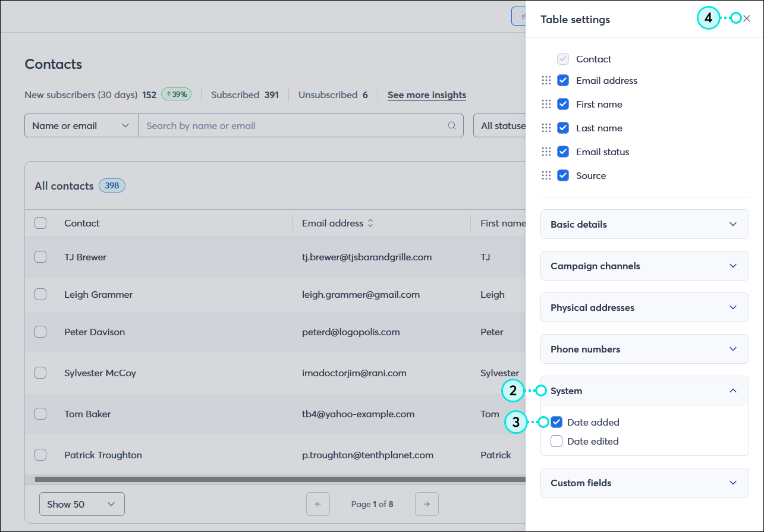Open the Show 50 dropdown
Viewport: 764px width, 532px height.
click(81, 503)
